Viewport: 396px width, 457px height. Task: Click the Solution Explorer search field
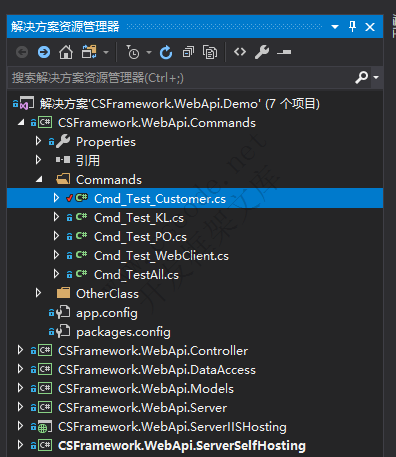click(180, 78)
